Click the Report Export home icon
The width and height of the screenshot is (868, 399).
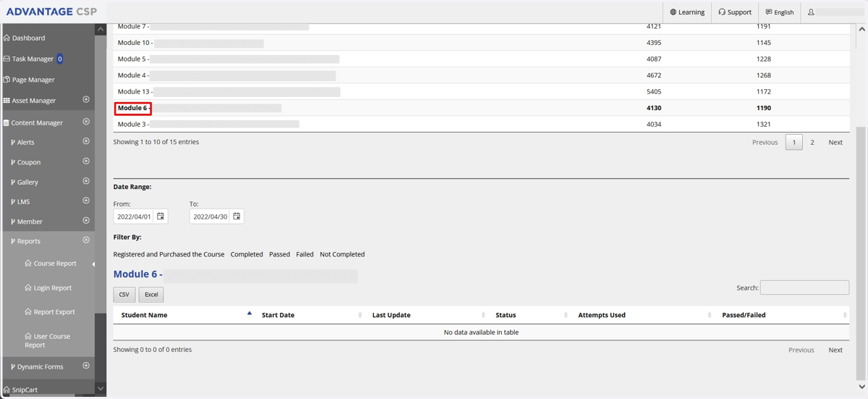point(28,311)
